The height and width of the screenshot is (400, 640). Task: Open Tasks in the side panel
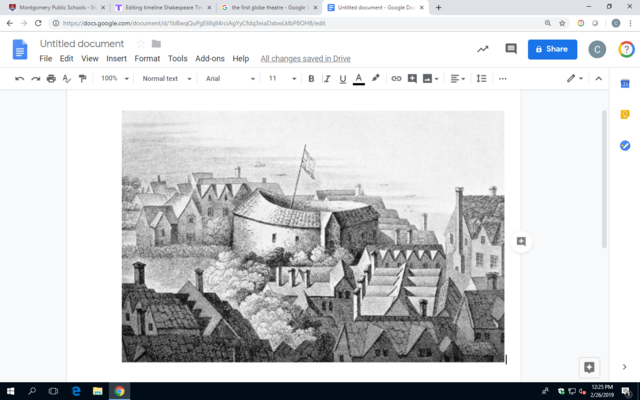[625, 145]
